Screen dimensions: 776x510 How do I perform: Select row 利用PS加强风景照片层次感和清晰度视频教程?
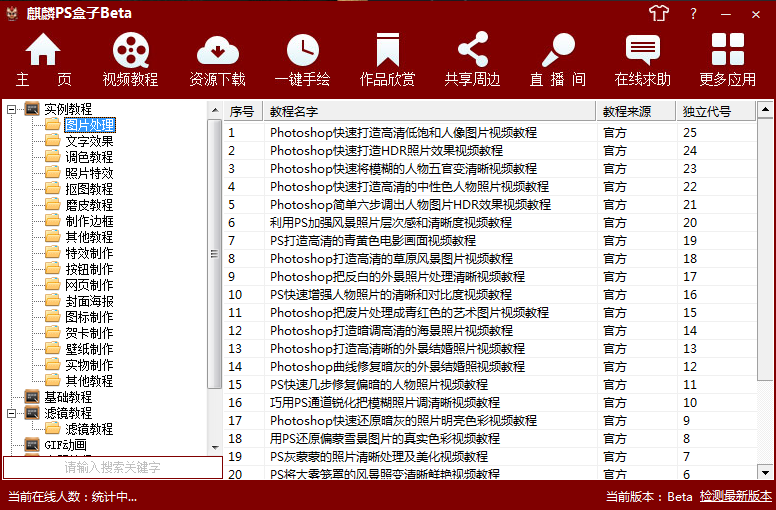(490, 223)
